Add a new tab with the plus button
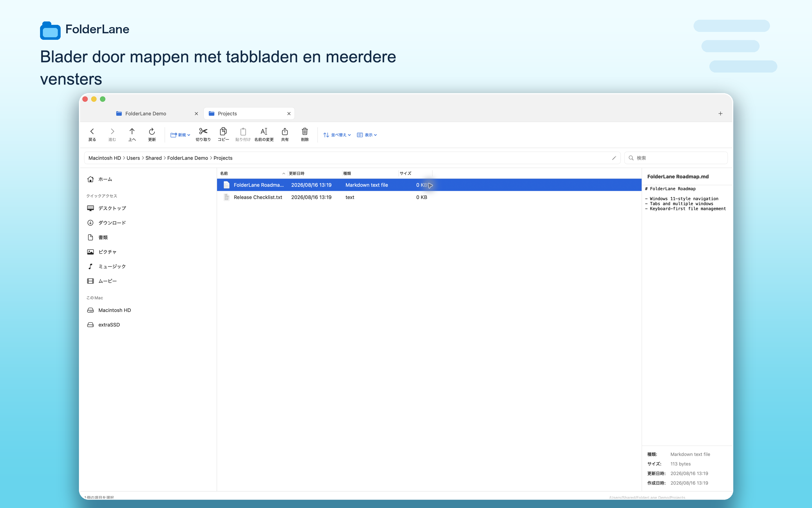This screenshot has width=812, height=508. pos(720,113)
